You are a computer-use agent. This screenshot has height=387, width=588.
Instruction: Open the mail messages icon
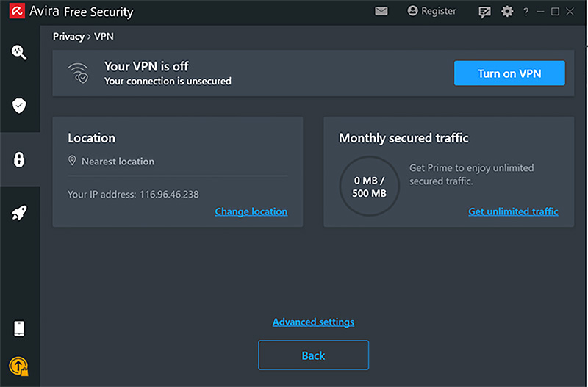381,11
